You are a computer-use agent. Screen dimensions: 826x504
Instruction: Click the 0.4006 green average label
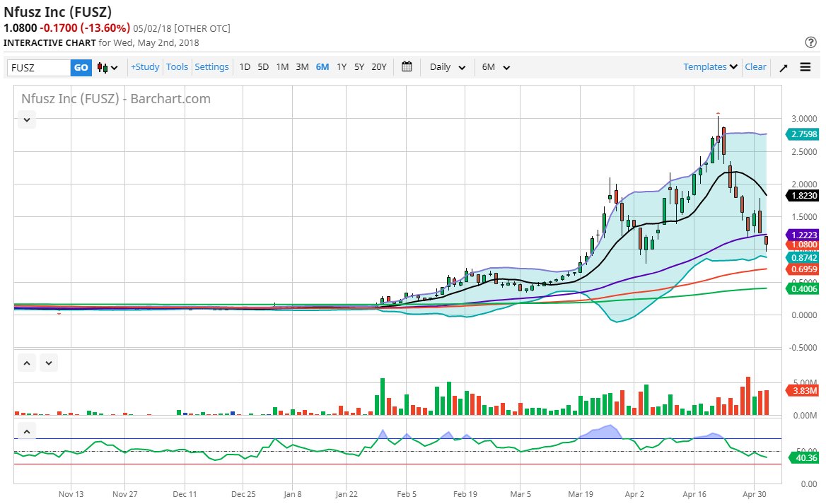(x=803, y=288)
